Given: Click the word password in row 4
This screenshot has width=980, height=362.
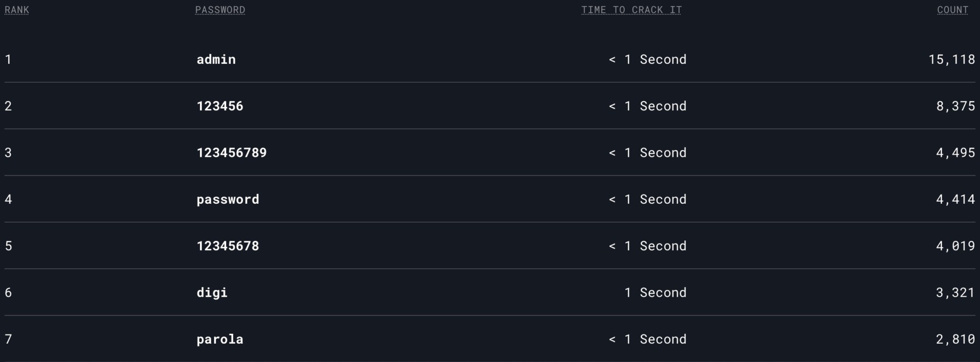Looking at the screenshot, I should [x=228, y=199].
